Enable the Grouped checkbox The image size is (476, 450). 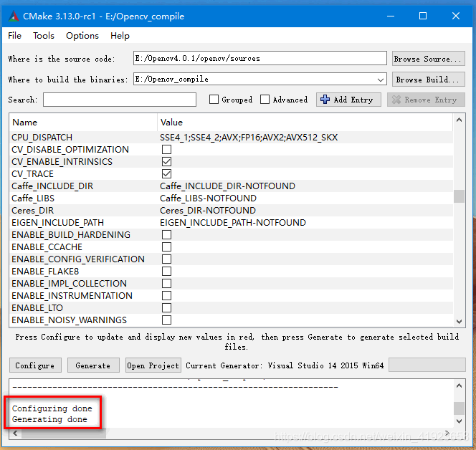point(214,99)
